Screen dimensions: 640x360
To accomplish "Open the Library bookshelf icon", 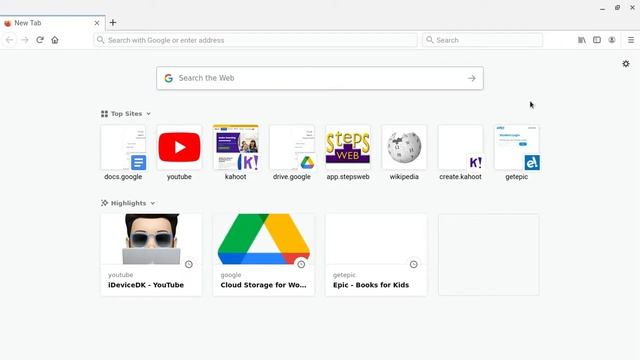I will pos(582,40).
